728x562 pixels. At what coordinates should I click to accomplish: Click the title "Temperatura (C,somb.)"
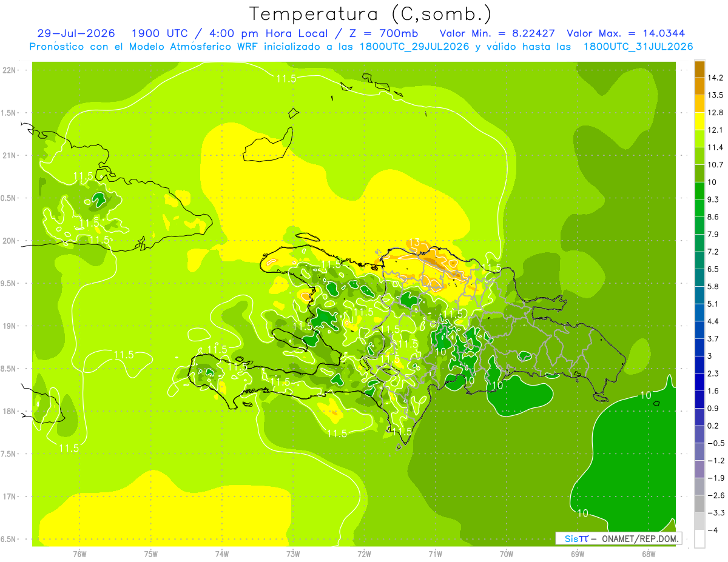tap(370, 14)
